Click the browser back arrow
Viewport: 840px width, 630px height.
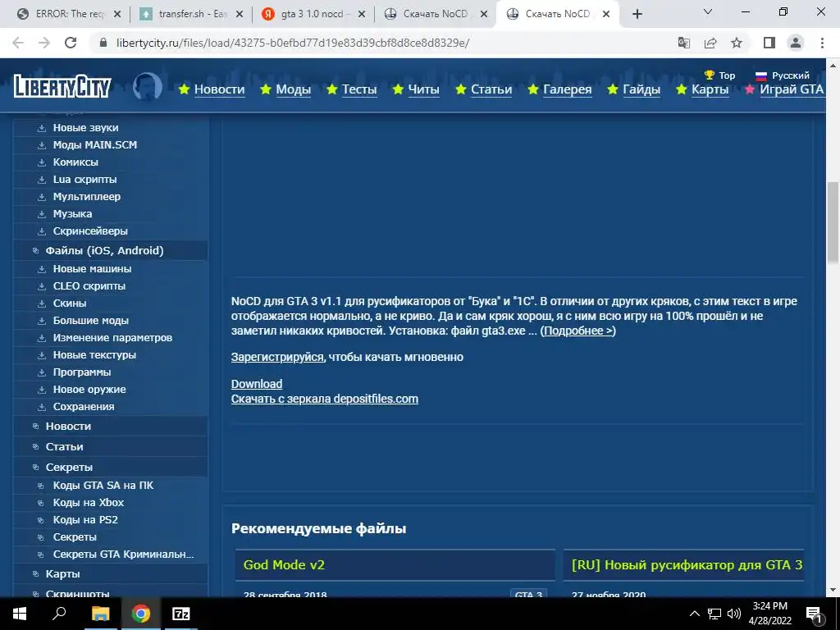(18, 43)
